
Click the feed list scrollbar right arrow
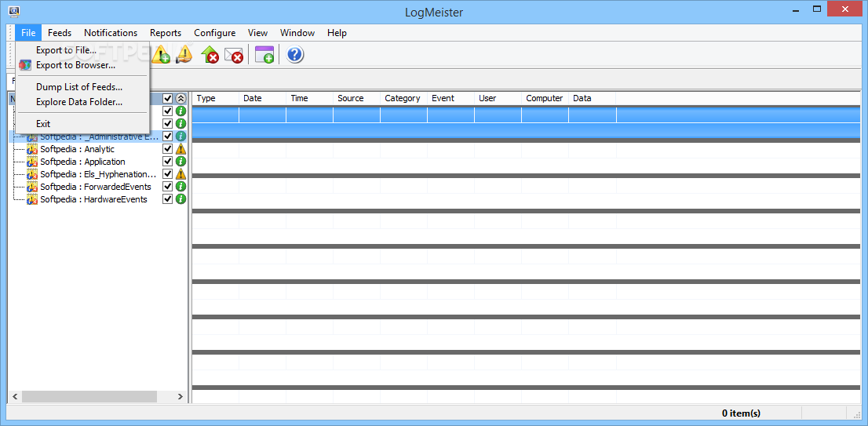coord(180,397)
